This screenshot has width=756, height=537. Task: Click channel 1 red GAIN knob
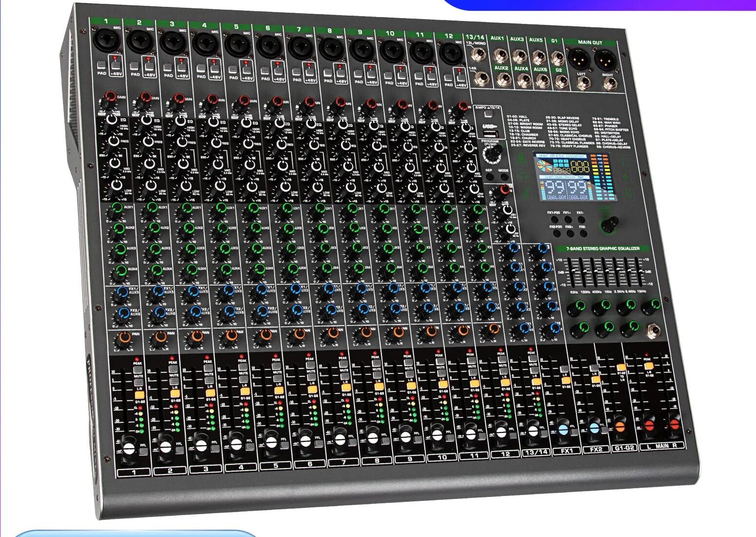click(110, 97)
